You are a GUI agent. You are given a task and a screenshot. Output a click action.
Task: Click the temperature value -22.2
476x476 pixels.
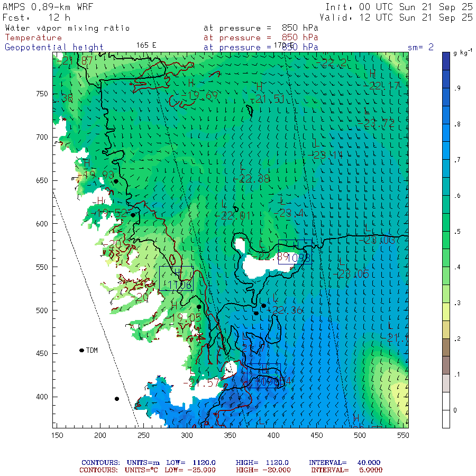tap(332, 63)
